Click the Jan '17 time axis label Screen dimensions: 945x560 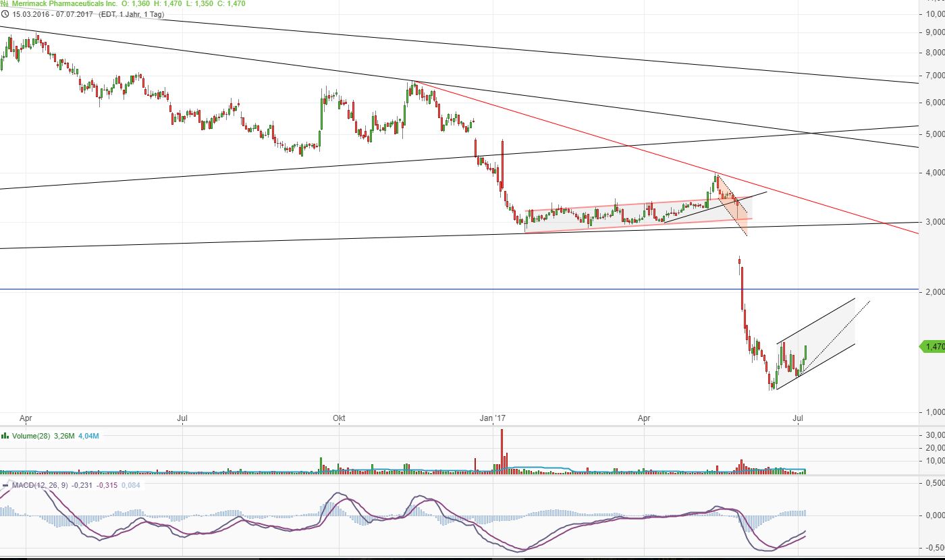[x=495, y=419]
